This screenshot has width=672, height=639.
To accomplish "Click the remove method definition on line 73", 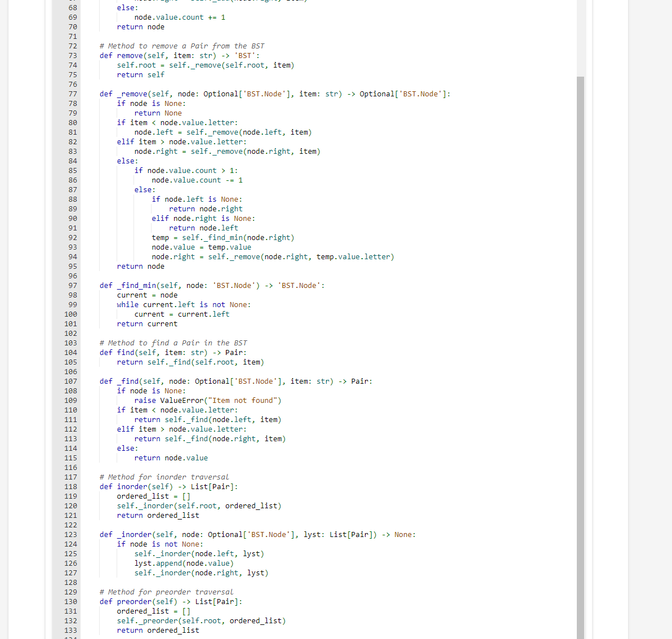I will pyautogui.click(x=130, y=55).
